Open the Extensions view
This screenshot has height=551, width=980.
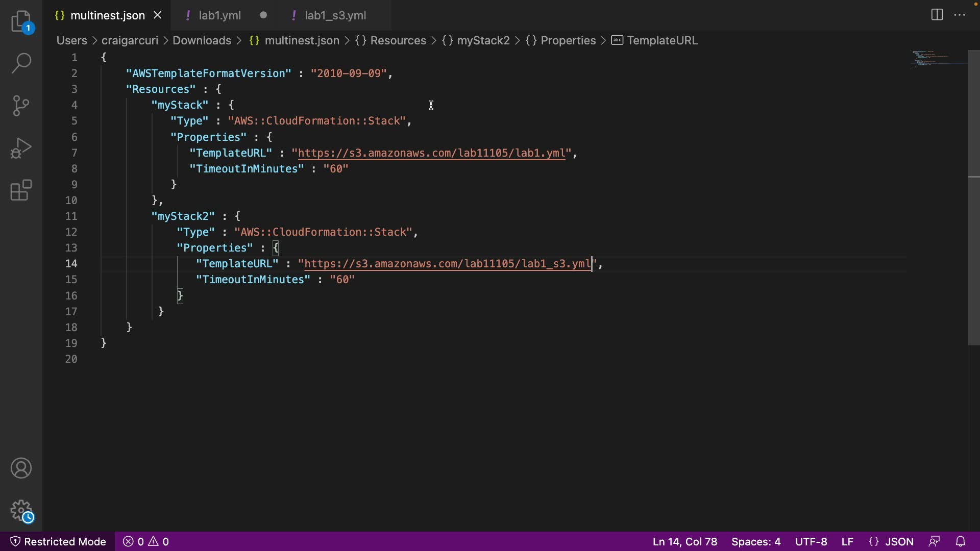tap(21, 190)
